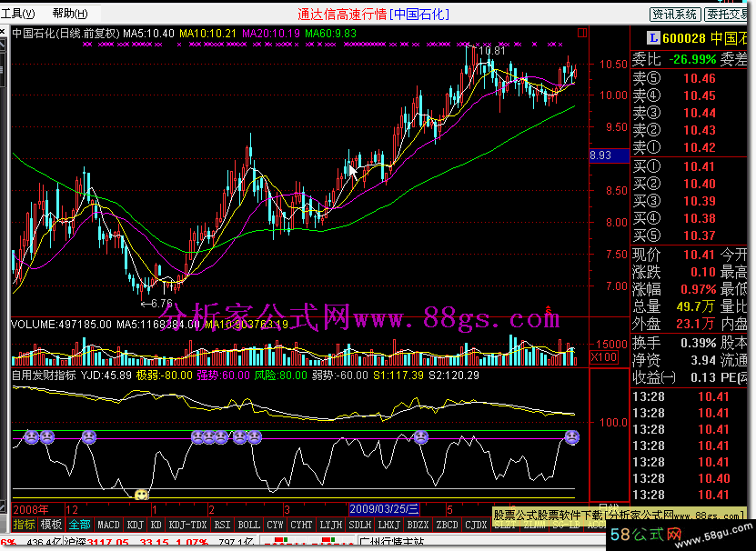Click the 委托交易 button
The width and height of the screenshot is (756, 551).
coord(727,15)
